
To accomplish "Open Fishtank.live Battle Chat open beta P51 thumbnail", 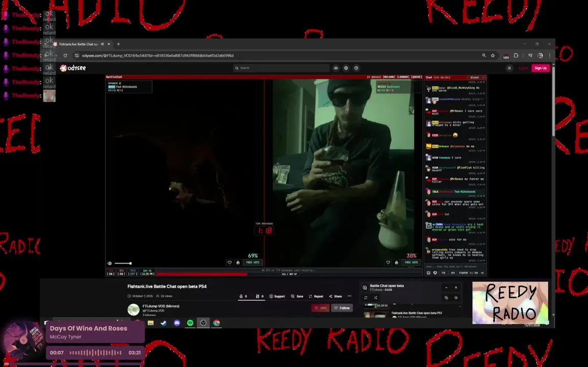I will pyautogui.click(x=377, y=315).
